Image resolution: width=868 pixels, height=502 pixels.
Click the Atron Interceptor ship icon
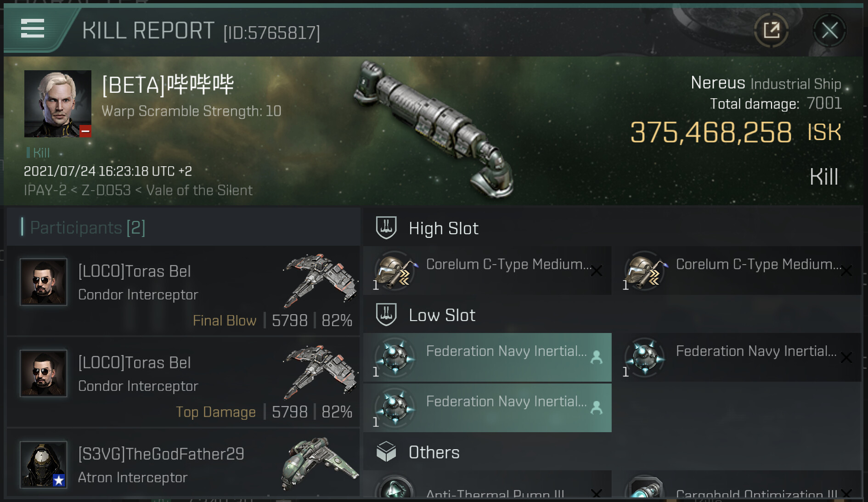pyautogui.click(x=320, y=463)
